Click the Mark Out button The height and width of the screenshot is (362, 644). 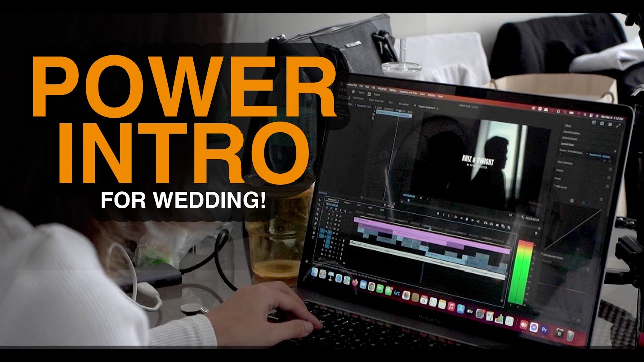[x=449, y=215]
